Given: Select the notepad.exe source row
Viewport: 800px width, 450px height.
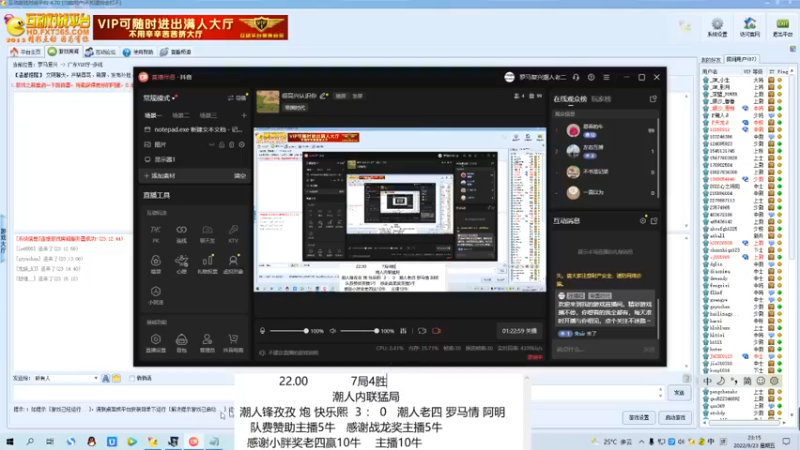Looking at the screenshot, I should coord(194,130).
